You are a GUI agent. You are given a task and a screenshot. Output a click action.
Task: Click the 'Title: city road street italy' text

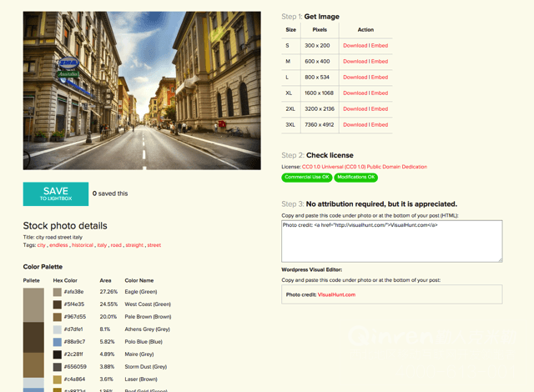[x=53, y=237]
